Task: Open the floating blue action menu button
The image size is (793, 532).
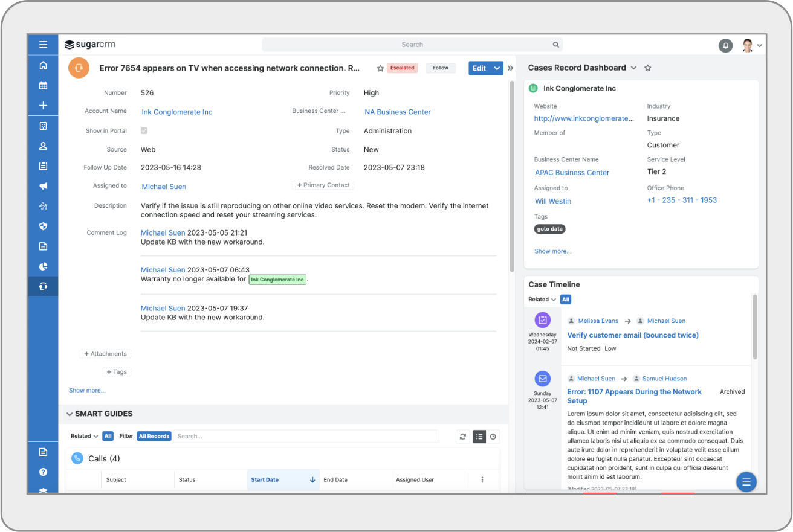Action: (746, 482)
